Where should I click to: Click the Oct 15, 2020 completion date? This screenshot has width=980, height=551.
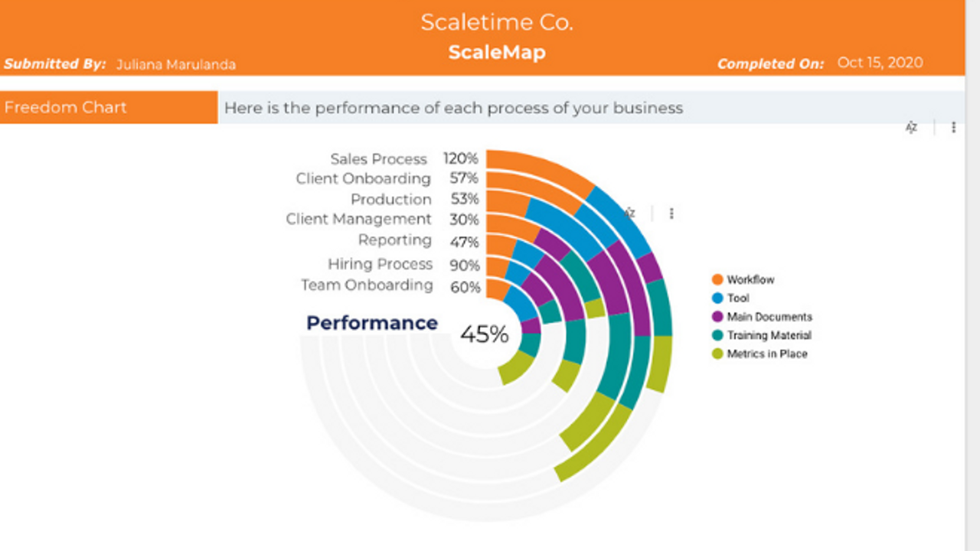pyautogui.click(x=880, y=63)
